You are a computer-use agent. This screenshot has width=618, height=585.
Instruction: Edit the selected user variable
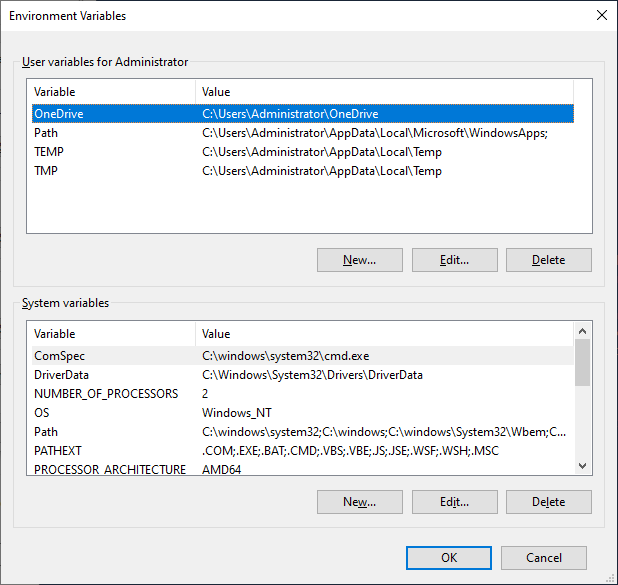(454, 260)
